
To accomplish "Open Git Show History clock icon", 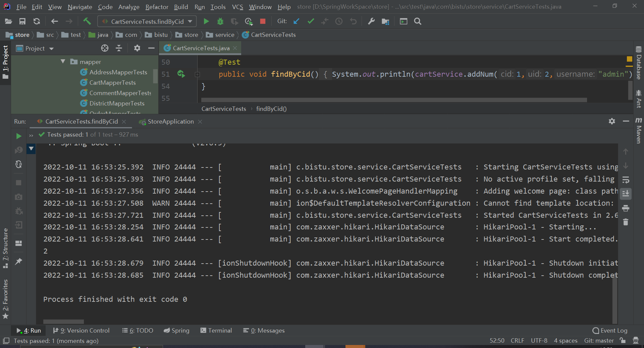I will 339,21.
